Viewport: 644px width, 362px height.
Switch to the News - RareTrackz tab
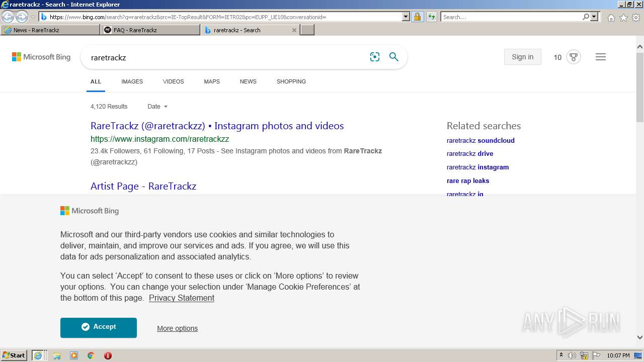click(x=50, y=30)
